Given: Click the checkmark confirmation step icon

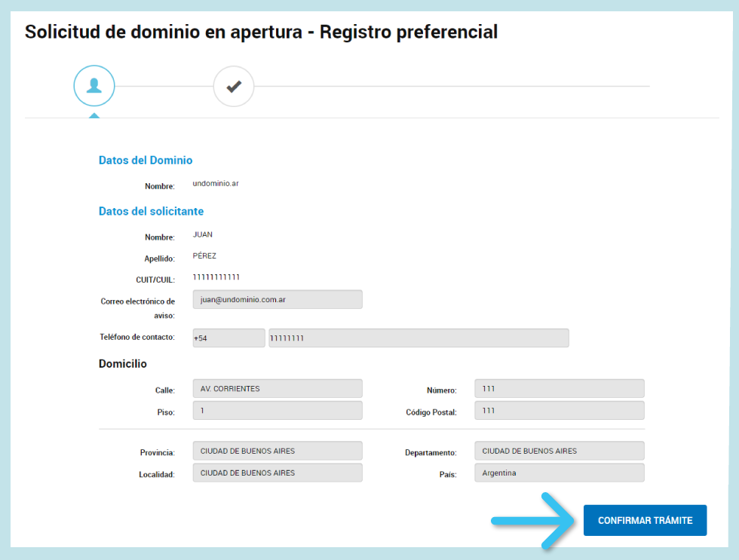Looking at the screenshot, I should [234, 87].
